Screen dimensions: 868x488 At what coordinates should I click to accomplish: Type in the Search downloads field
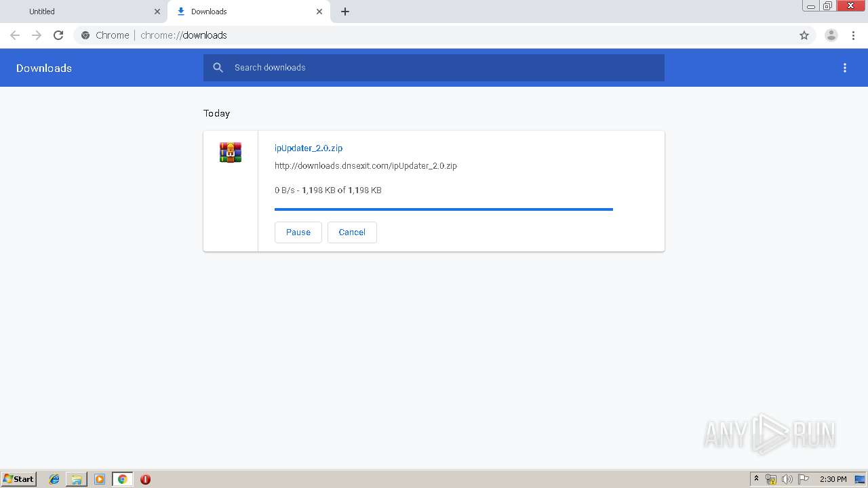pyautogui.click(x=434, y=68)
